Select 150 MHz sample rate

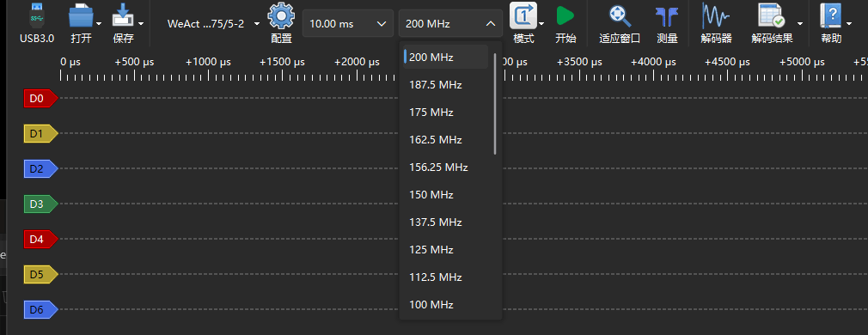pos(446,195)
